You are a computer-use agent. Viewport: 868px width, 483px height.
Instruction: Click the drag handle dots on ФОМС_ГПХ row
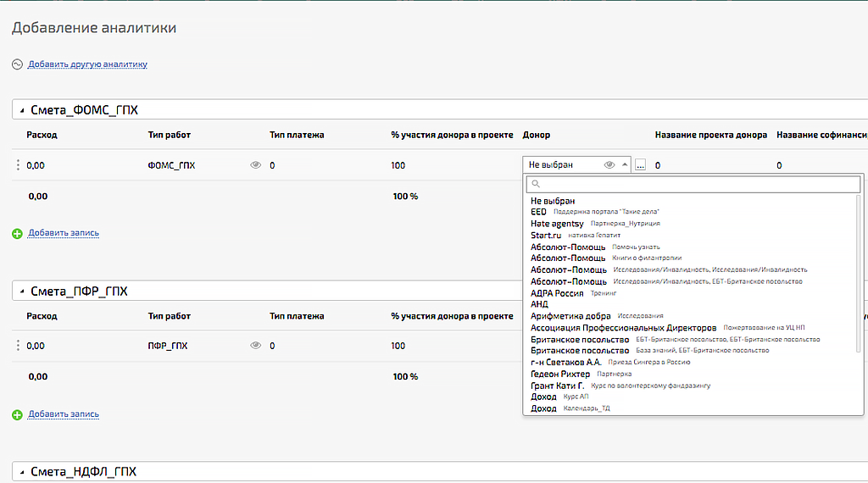click(x=18, y=165)
